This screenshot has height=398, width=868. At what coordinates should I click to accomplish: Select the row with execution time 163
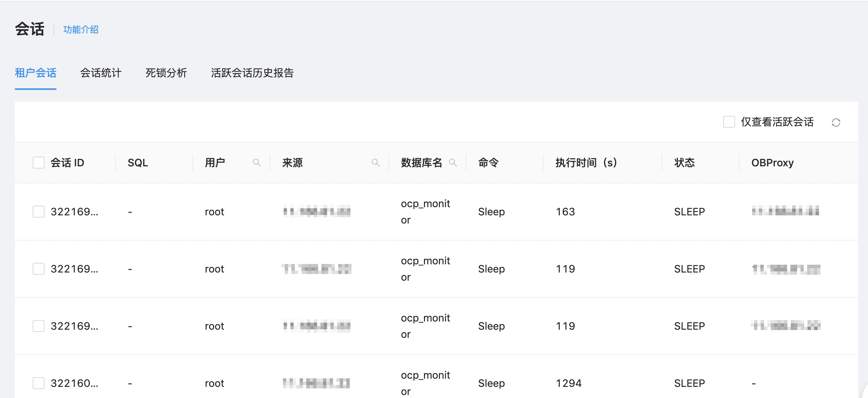[x=39, y=212]
